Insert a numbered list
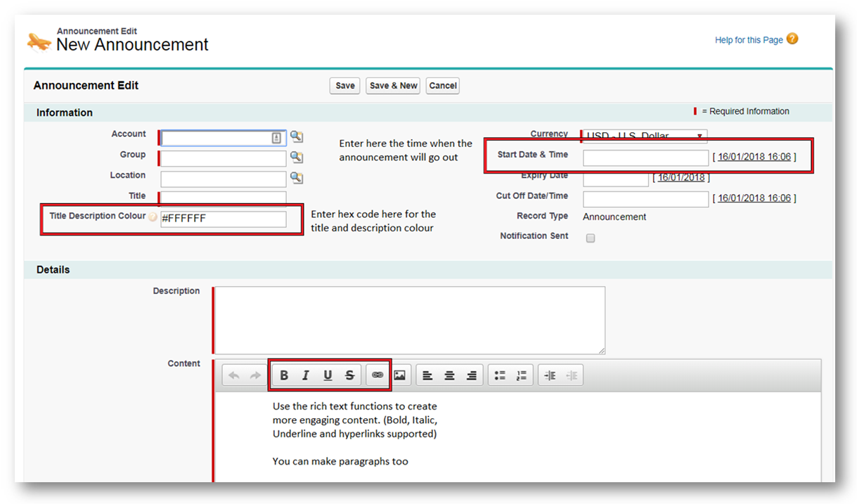The height and width of the screenshot is (504, 857). (x=521, y=375)
